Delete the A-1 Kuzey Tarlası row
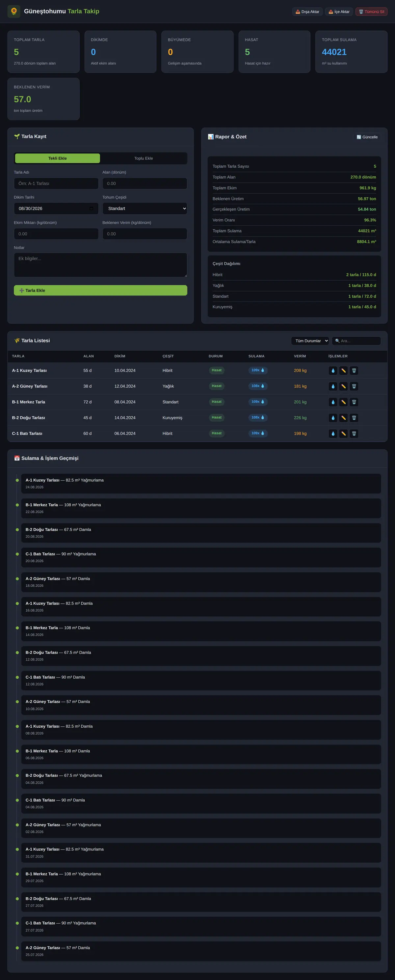Image resolution: width=395 pixels, height=980 pixels. coord(354,371)
